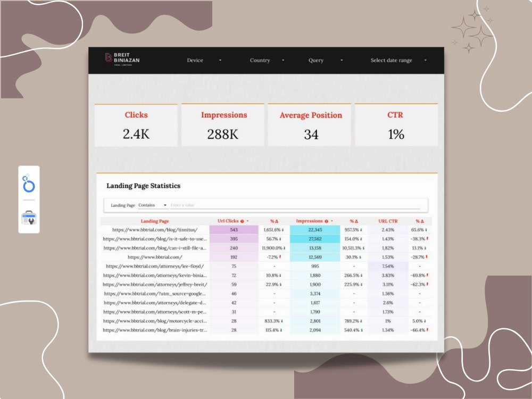The image size is (532, 399).
Task: Open the https://www.bbtrial.com/ homepage link
Action: click(155, 257)
